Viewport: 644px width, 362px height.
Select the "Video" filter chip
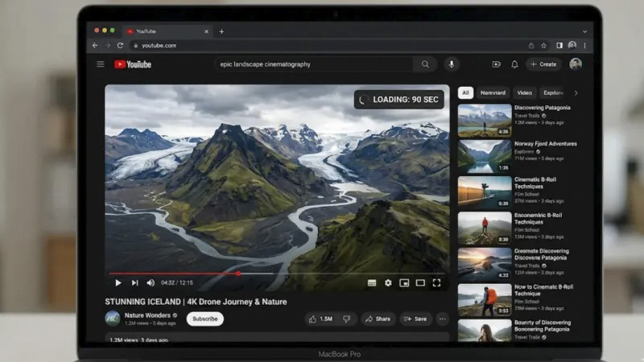[x=524, y=93]
